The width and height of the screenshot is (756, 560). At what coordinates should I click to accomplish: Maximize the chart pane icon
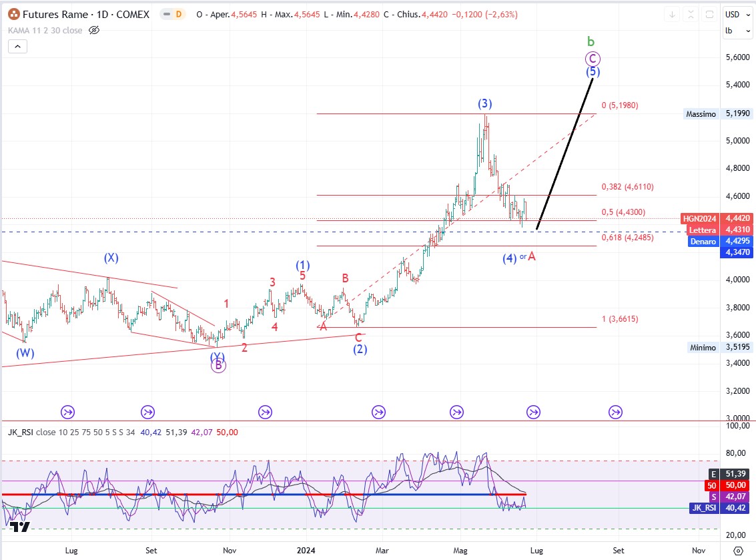point(709,15)
